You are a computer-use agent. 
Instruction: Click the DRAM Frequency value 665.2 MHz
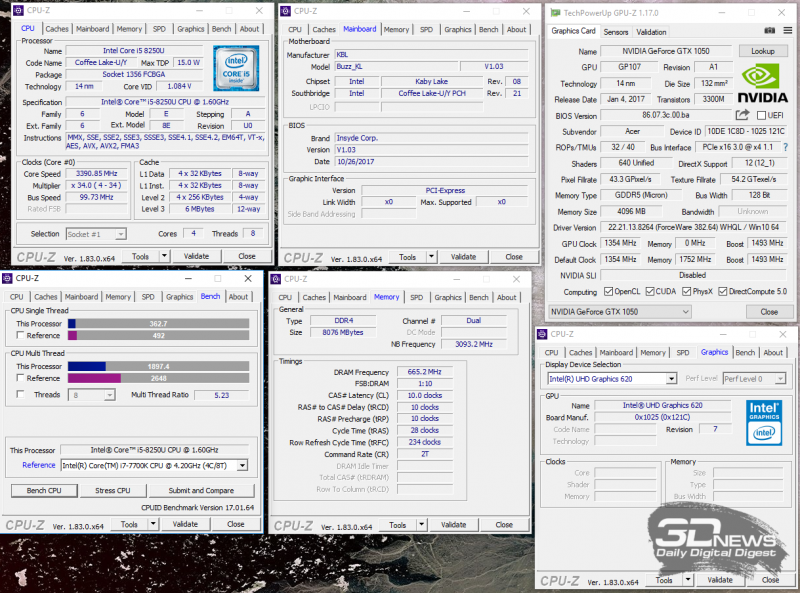424,372
